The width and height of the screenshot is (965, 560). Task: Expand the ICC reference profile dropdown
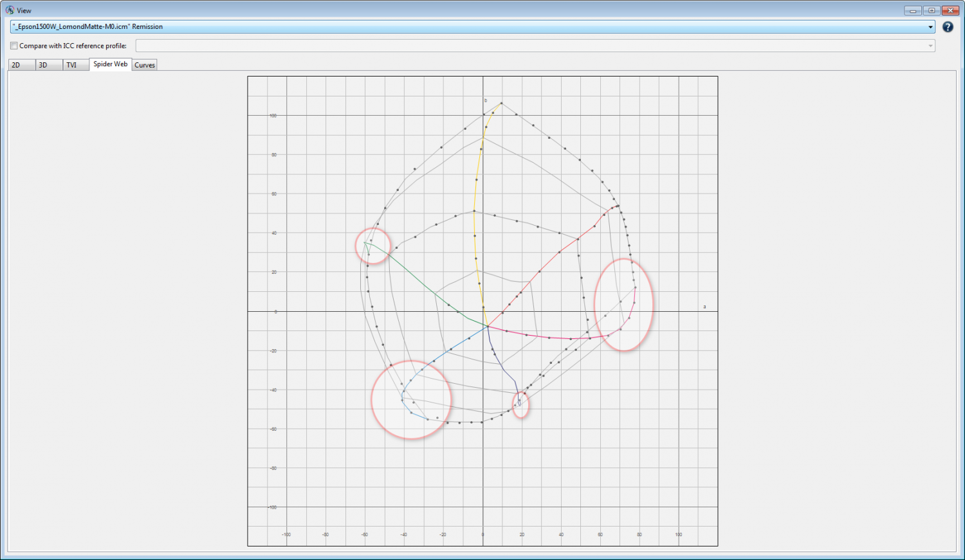pyautogui.click(x=535, y=46)
